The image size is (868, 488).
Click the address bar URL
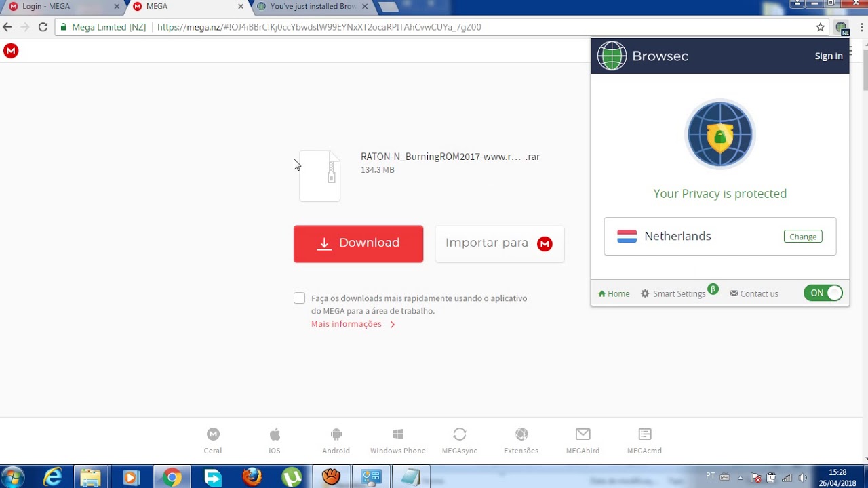[x=319, y=27]
